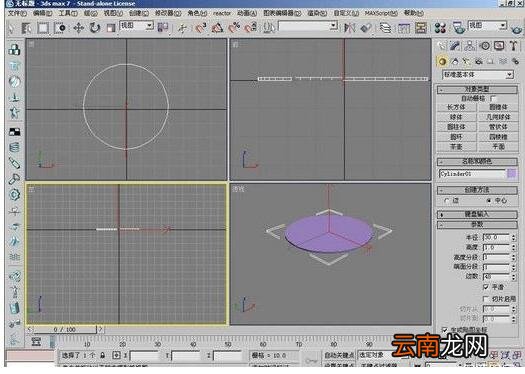Enable the 切片启用 Slice On checkbox
This screenshot has height=374, width=525.
[x=486, y=299]
